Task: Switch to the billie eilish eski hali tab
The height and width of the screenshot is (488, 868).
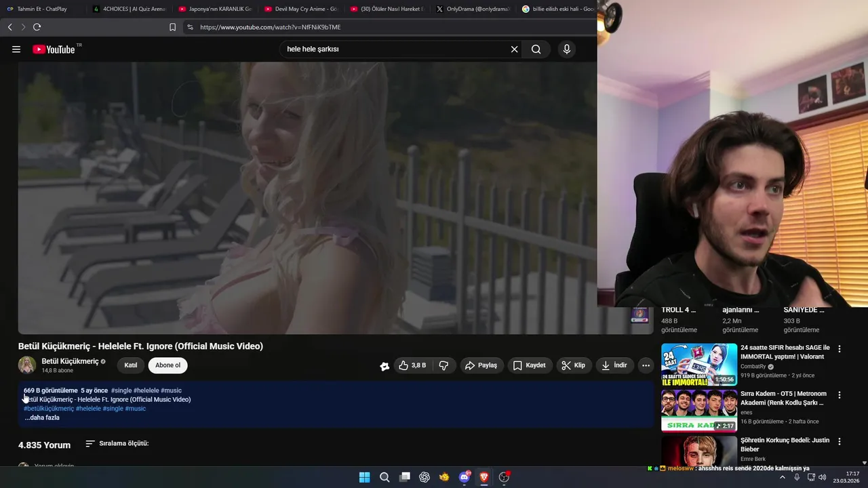Action: [559, 9]
